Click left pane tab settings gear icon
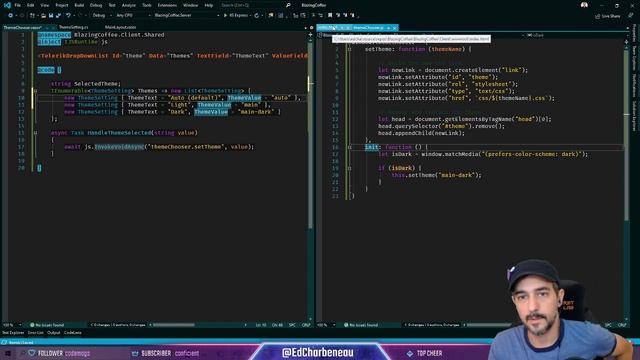The image size is (640, 360). [311, 28]
